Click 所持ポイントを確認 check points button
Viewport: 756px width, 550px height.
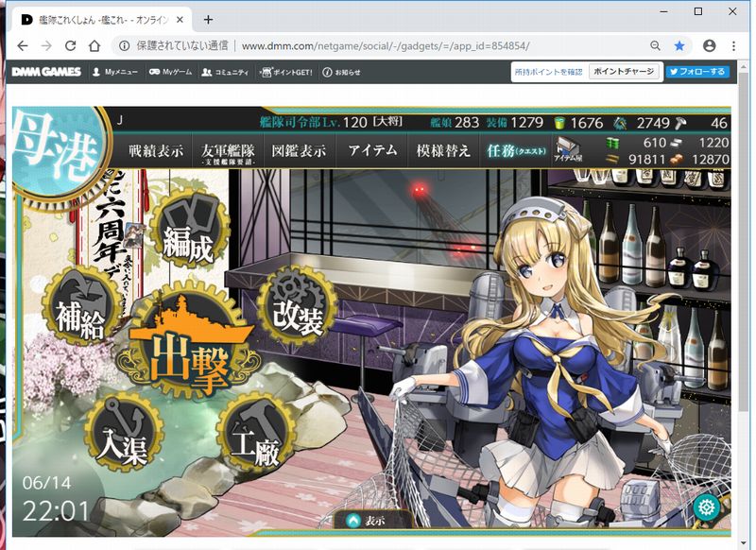click(x=549, y=72)
